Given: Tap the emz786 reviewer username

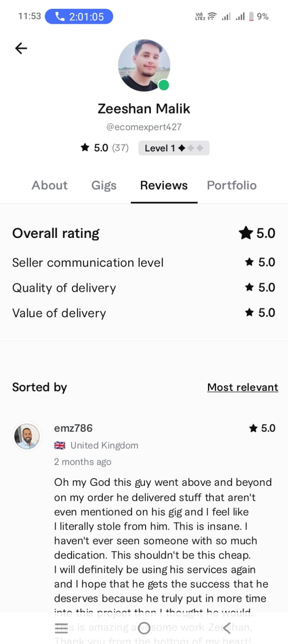Looking at the screenshot, I should point(73,428).
